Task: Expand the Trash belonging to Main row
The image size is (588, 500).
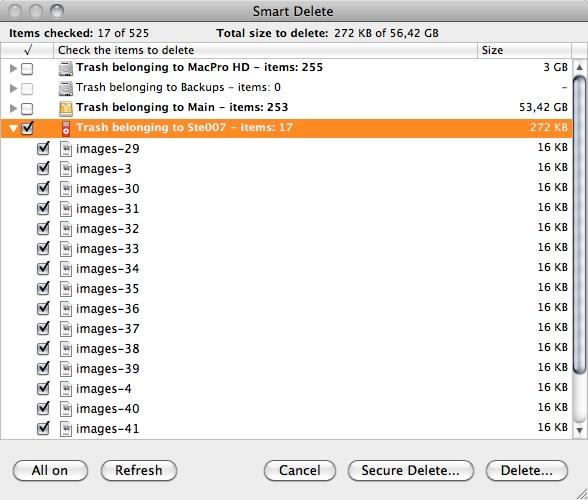Action: point(13,108)
